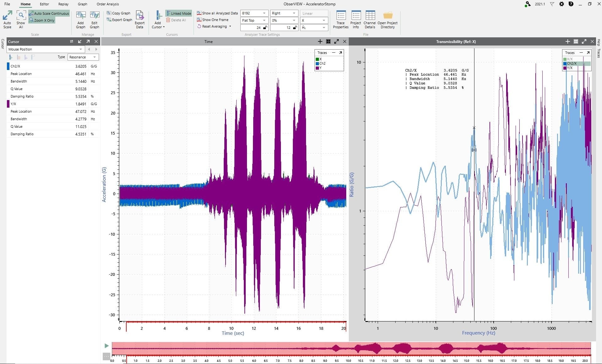This screenshot has width=602, height=364.
Task: Toggle the lock icon beside the 24 field
Action: click(265, 28)
